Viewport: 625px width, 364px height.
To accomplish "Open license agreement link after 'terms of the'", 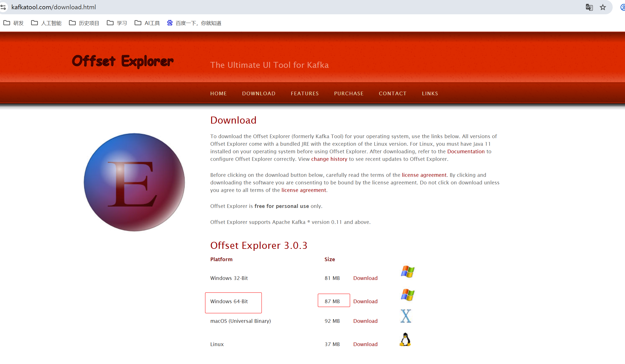I will pyautogui.click(x=424, y=175).
